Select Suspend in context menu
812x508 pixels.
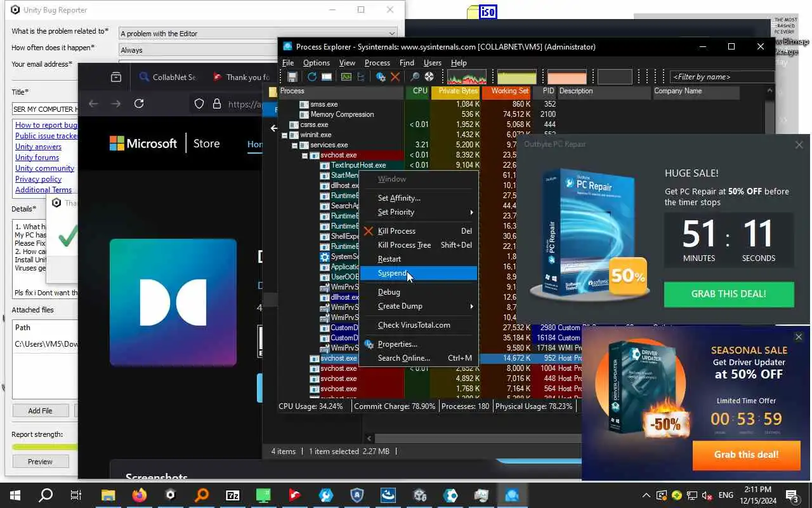pos(419,273)
